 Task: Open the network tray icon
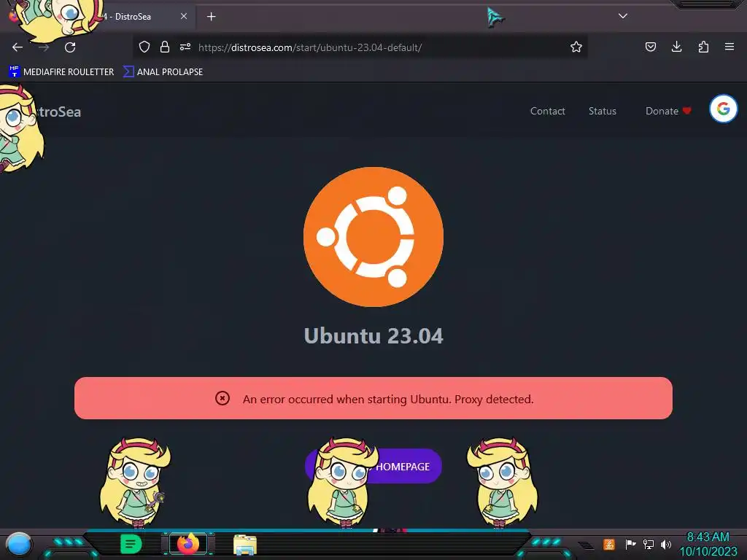(649, 544)
